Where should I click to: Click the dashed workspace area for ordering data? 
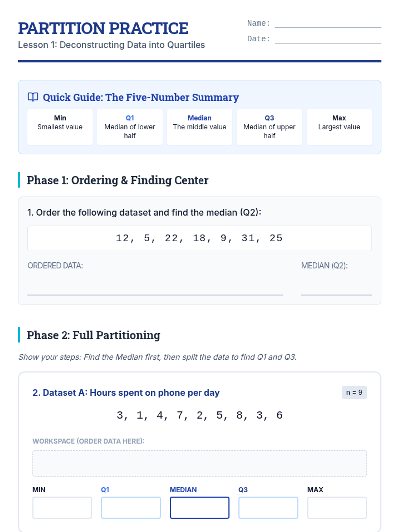(199, 463)
